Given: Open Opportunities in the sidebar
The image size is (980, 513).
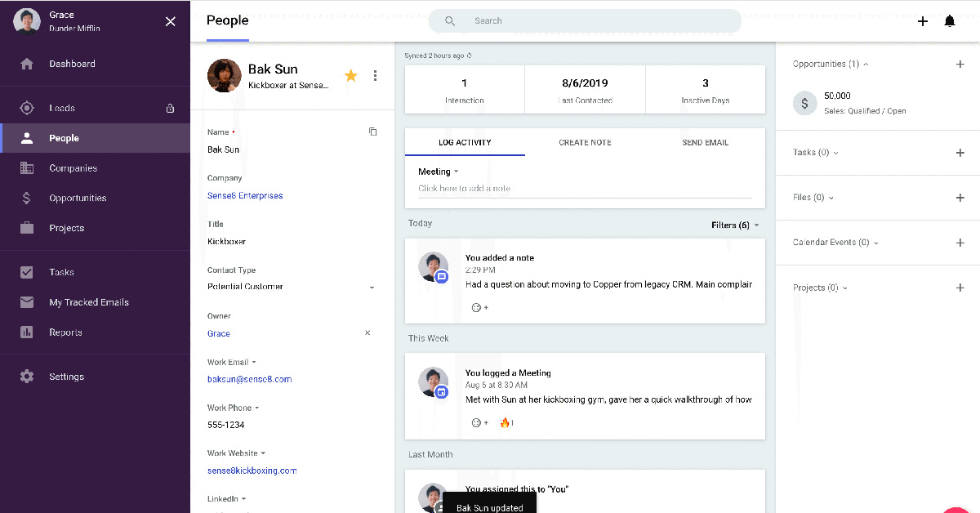Looking at the screenshot, I should click(x=78, y=199).
